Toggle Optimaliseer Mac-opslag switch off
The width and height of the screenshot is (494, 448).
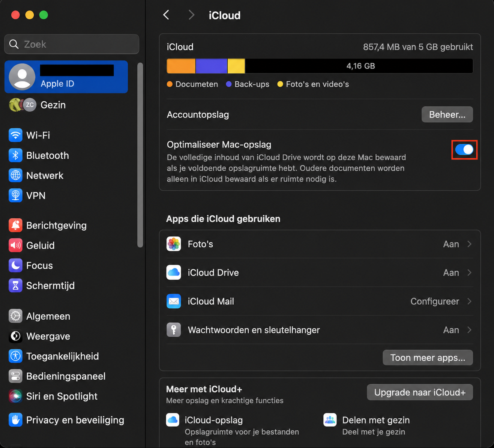click(464, 150)
